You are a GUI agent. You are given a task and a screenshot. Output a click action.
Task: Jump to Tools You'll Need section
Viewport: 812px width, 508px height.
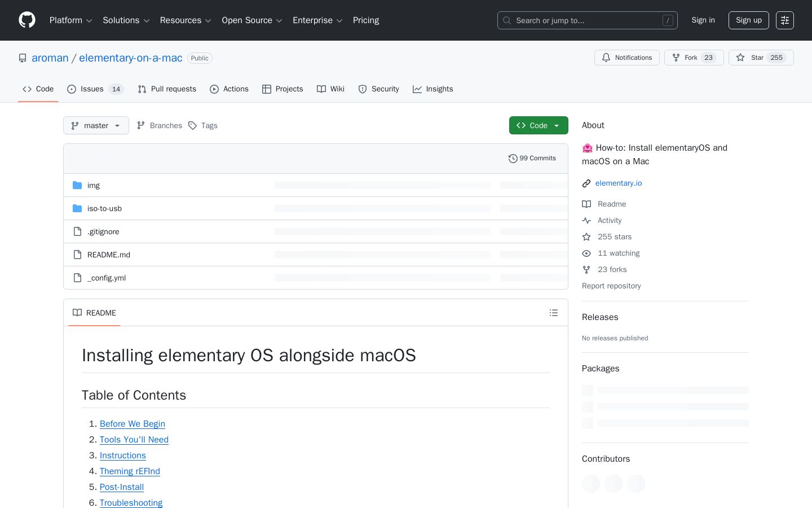point(134,440)
